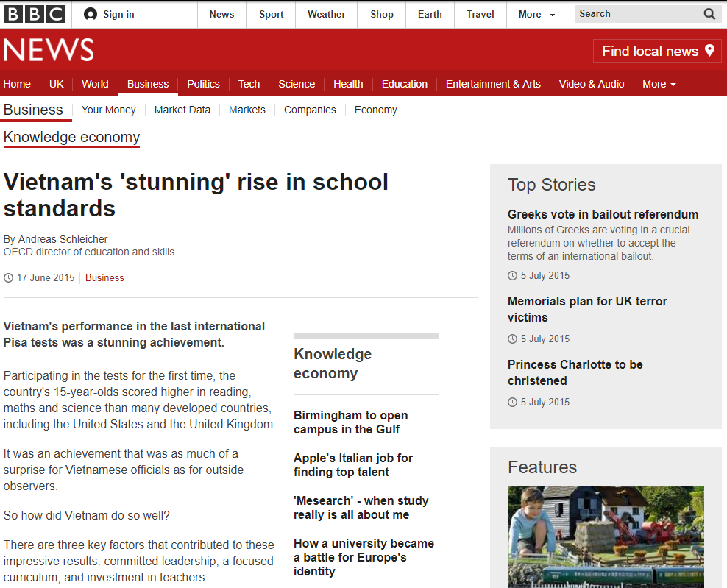
Task: Open the Your Money subsection
Action: (x=108, y=110)
